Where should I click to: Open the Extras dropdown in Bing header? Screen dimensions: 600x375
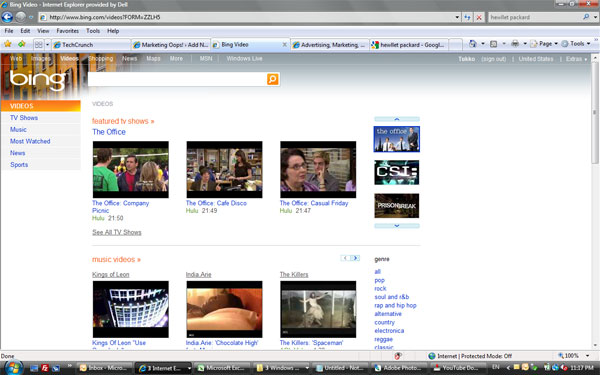(576, 59)
